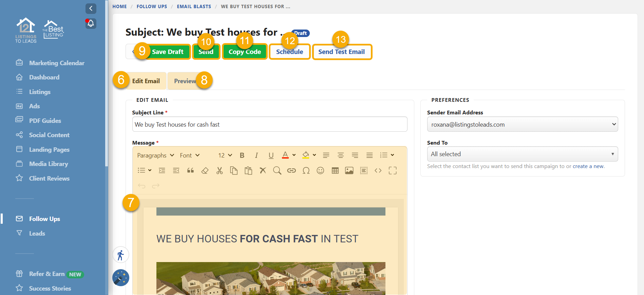Open the Send To contact list dropdown
Viewport: 644px width, 295px height.
(x=522, y=154)
